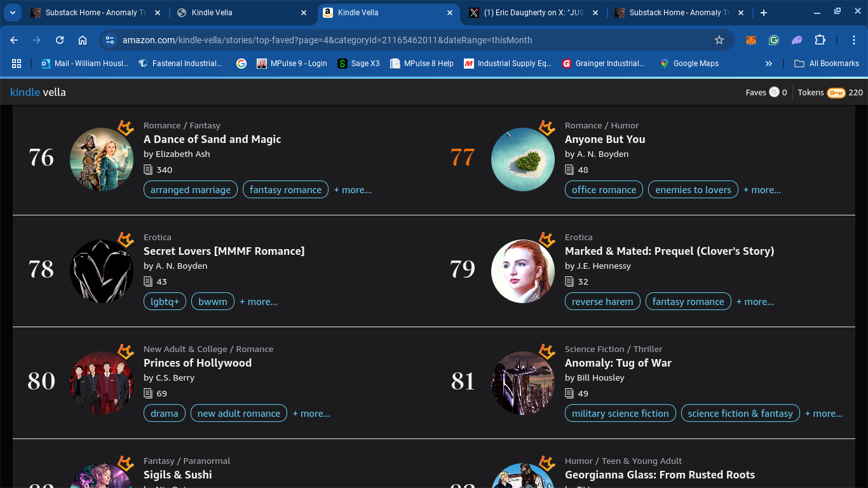Open Marked & Mated: Prequel title
868x488 pixels.
[x=670, y=251]
